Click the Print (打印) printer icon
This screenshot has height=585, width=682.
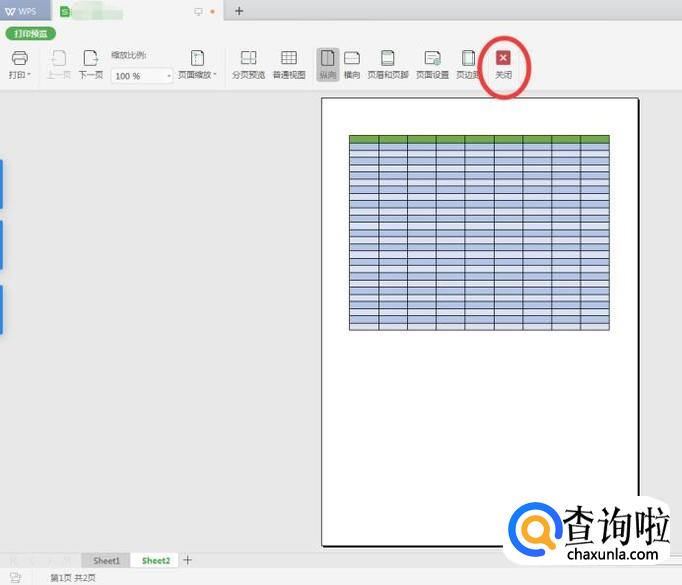[x=19, y=58]
